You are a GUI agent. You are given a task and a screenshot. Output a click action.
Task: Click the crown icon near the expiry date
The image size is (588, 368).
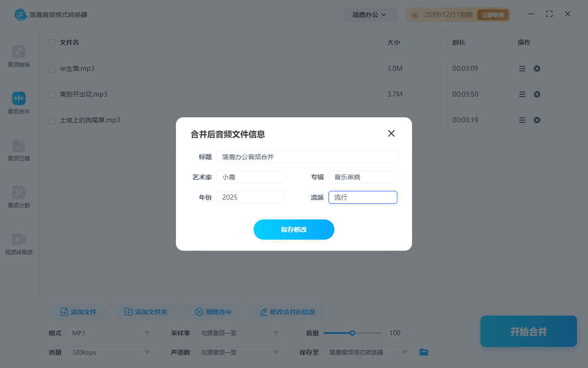415,14
